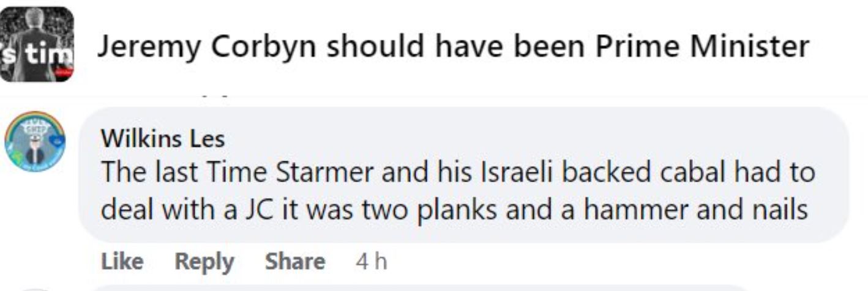Click Wilkins Les's circular profile avatar
This screenshot has width=868, height=291.
point(34,141)
